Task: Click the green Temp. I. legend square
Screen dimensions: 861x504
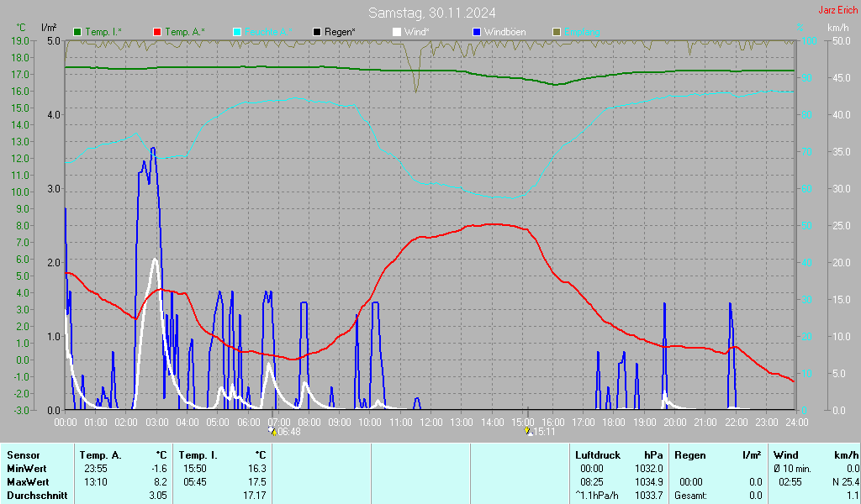Action: tap(78, 32)
